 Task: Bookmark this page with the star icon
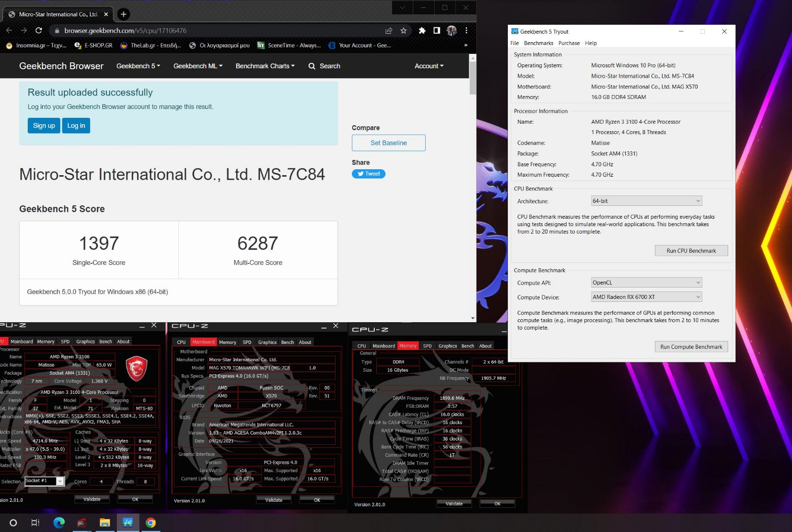403,31
